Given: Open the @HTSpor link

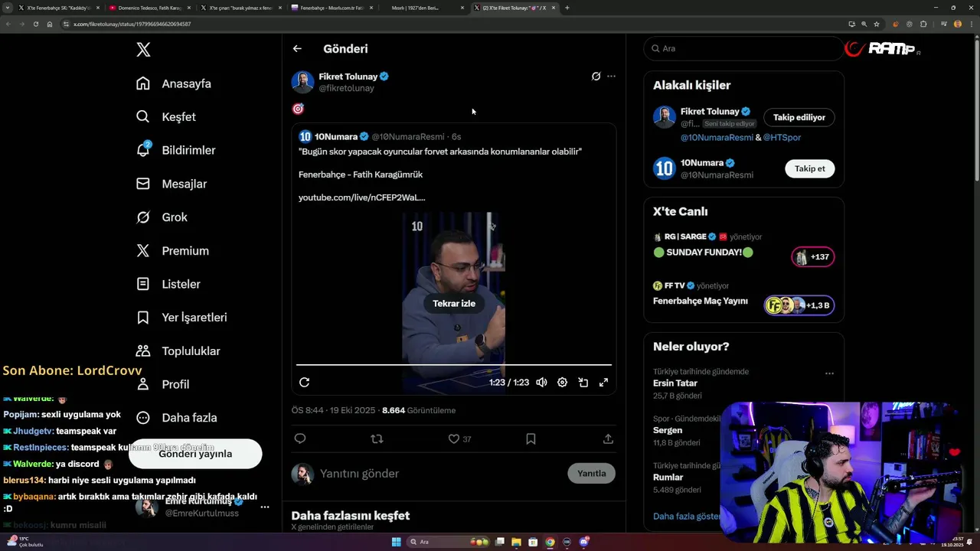Looking at the screenshot, I should point(782,138).
